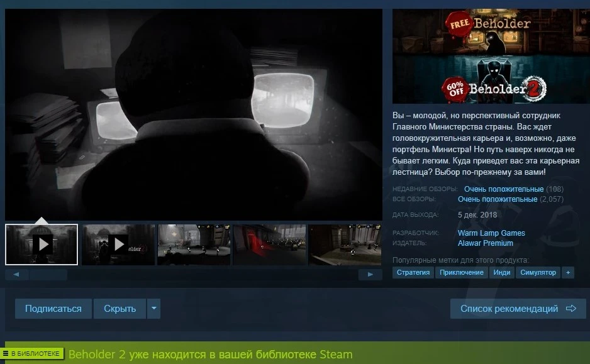The height and width of the screenshot is (364, 590).
Task: Click the arrow icon on Список рекомендаций
Action: [x=571, y=309]
